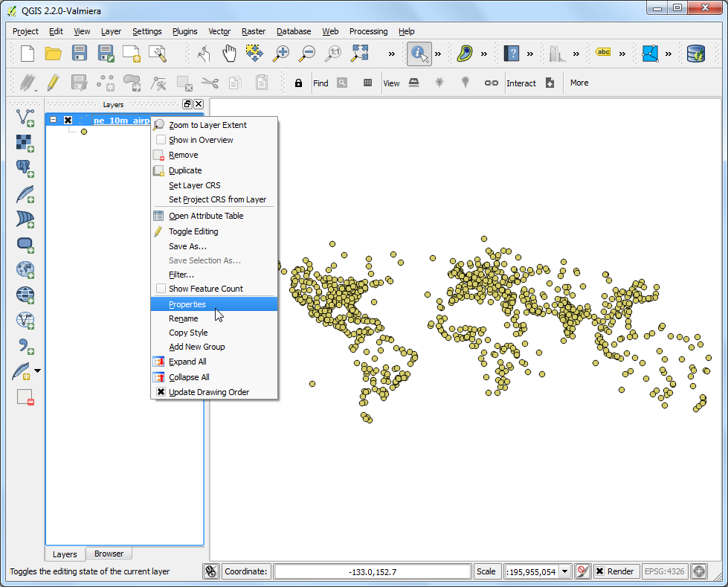
Task: Enable the Show Feature Count checkbox
Action: (161, 289)
